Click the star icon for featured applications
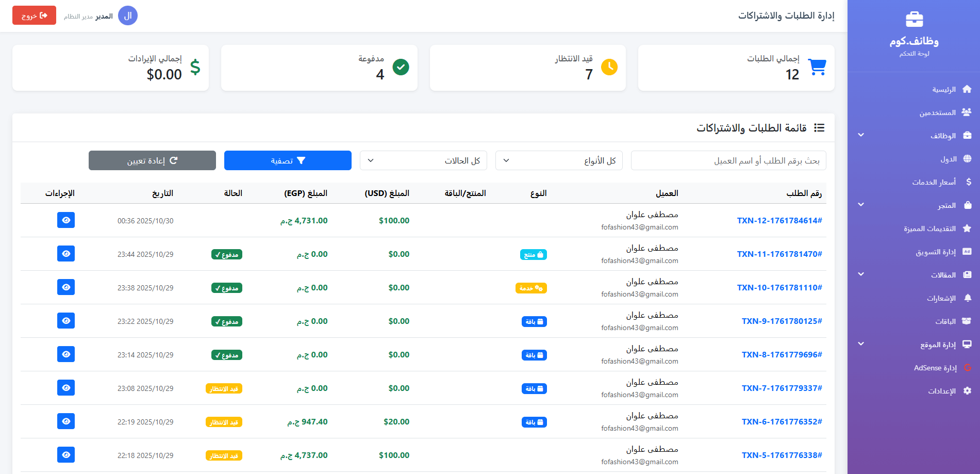The width and height of the screenshot is (980, 474). [967, 228]
